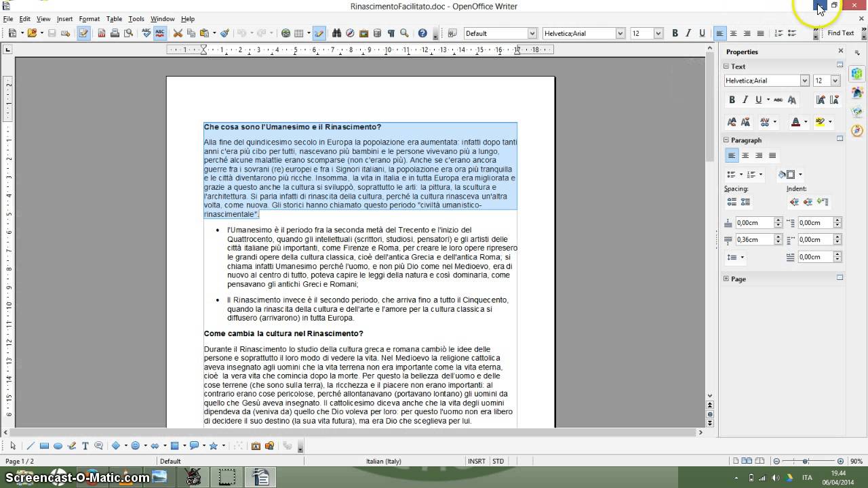Close the Properties sidebar panel
The height and width of the screenshot is (488, 868).
tap(841, 51)
